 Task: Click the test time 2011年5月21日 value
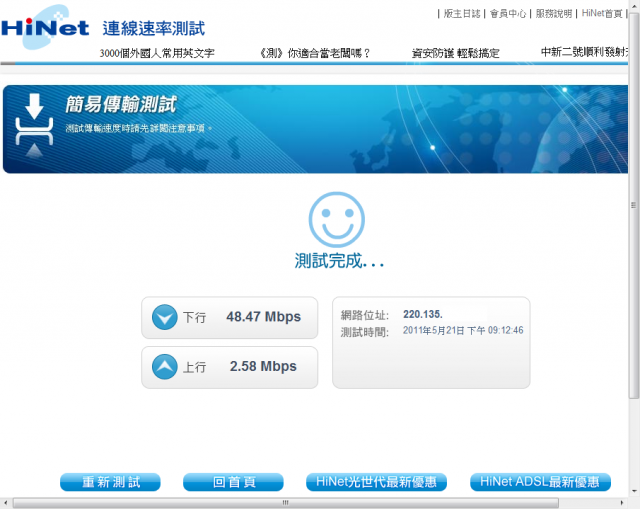(x=463, y=330)
